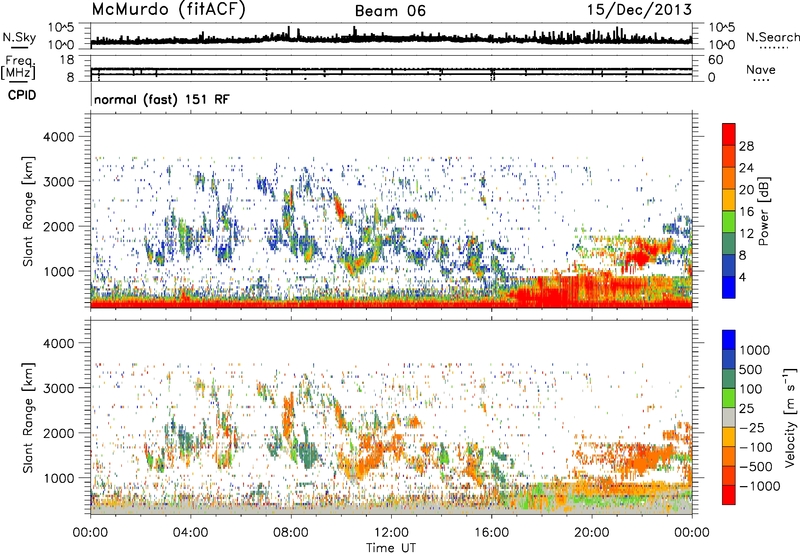Pick the yellow −100 to −25 Velocity segment

[729, 437]
